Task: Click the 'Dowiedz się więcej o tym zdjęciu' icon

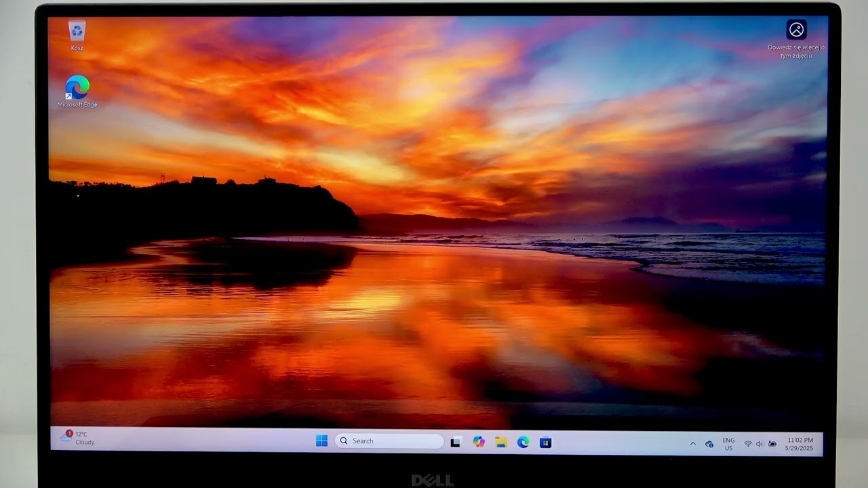Action: click(796, 39)
